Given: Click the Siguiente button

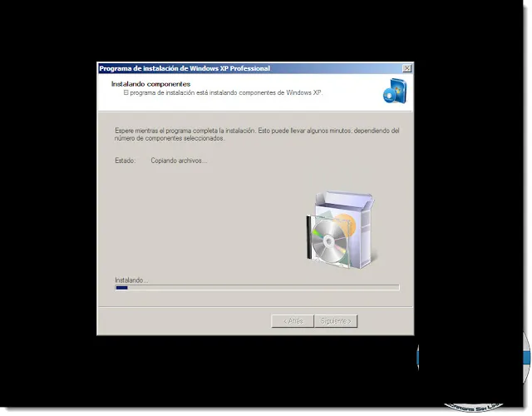Looking at the screenshot, I should click(336, 321).
